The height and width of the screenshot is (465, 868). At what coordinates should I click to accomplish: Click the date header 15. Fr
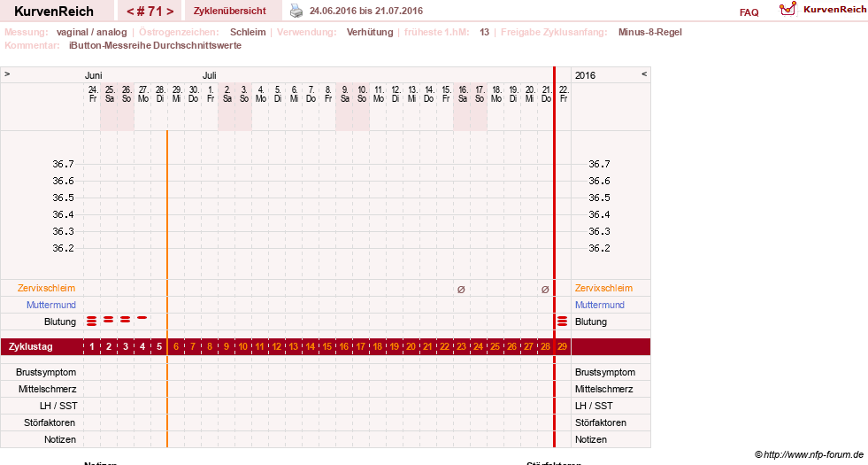pos(446,94)
